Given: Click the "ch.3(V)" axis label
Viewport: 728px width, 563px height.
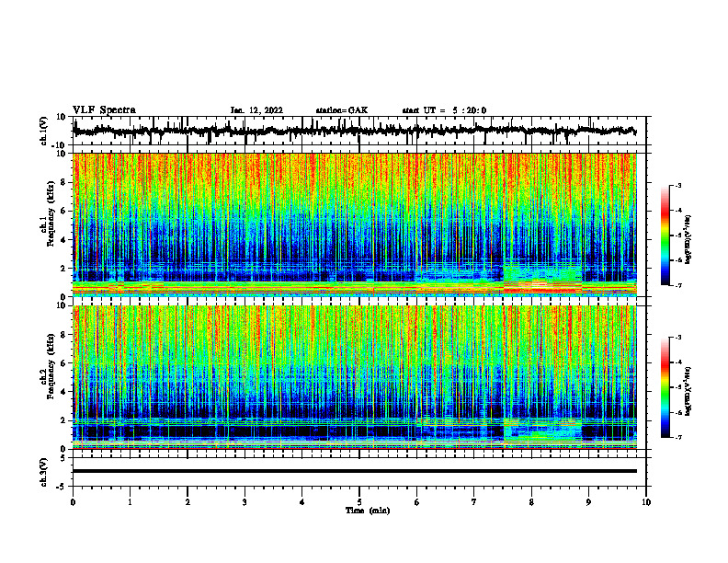Looking at the screenshot, I should point(44,473).
